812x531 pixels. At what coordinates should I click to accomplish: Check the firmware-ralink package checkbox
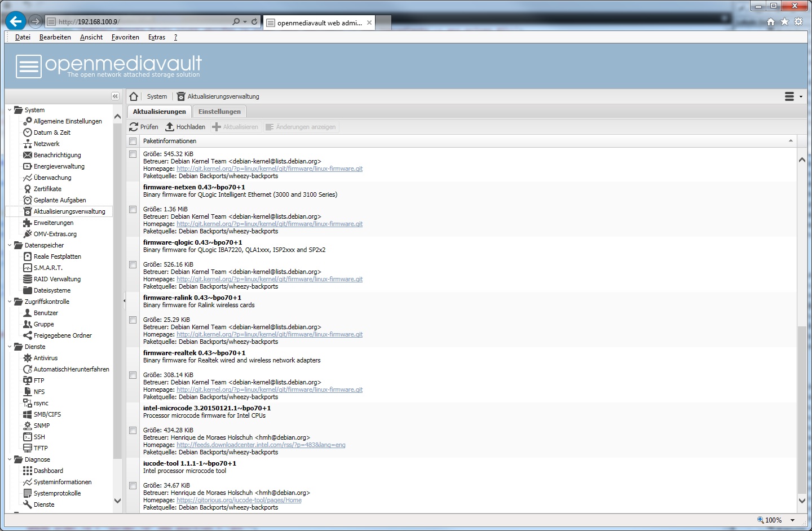[133, 320]
